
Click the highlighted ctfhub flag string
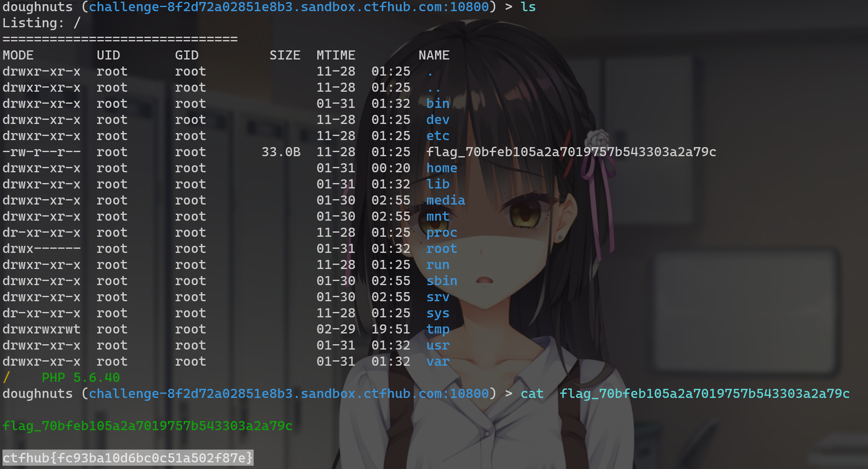click(x=128, y=458)
